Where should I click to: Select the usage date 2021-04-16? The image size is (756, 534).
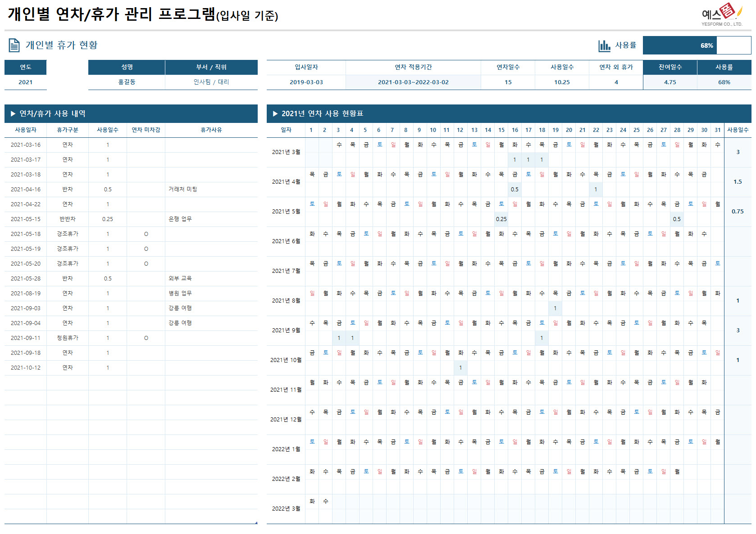(x=26, y=190)
